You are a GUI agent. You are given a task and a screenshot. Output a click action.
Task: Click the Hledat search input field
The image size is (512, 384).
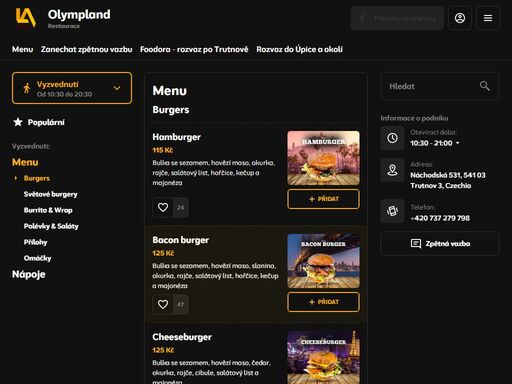point(440,86)
